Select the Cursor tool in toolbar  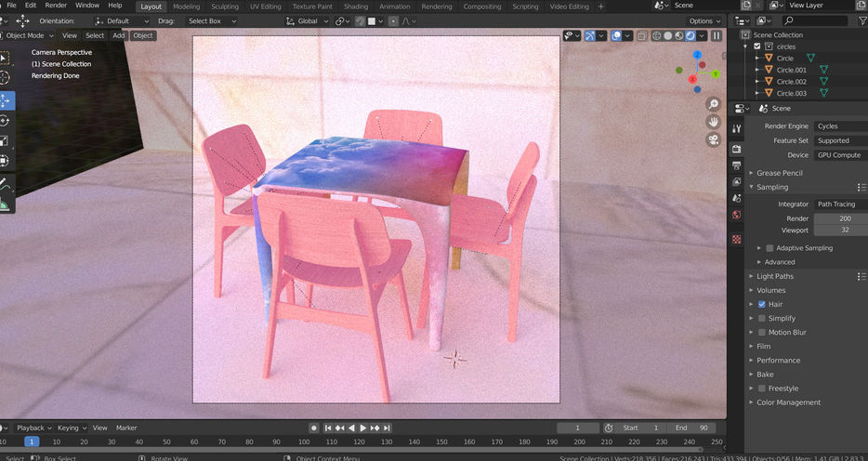(x=4, y=78)
